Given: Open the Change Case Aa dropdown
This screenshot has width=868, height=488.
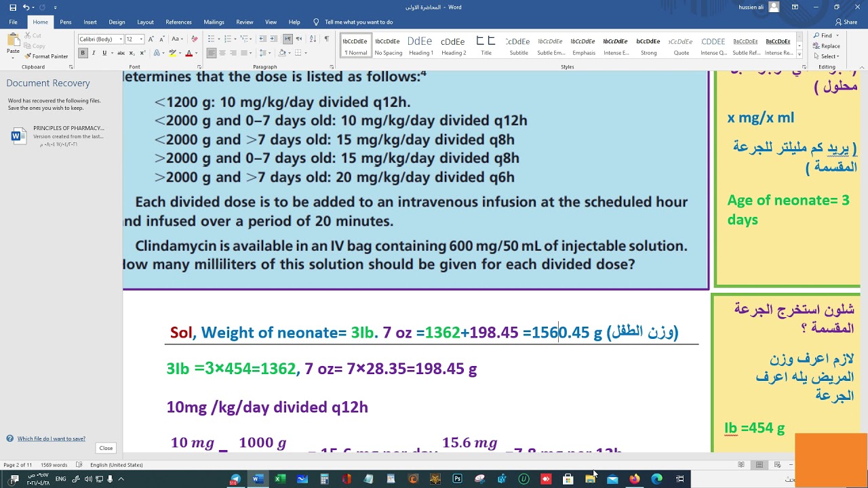Looking at the screenshot, I should (x=177, y=39).
